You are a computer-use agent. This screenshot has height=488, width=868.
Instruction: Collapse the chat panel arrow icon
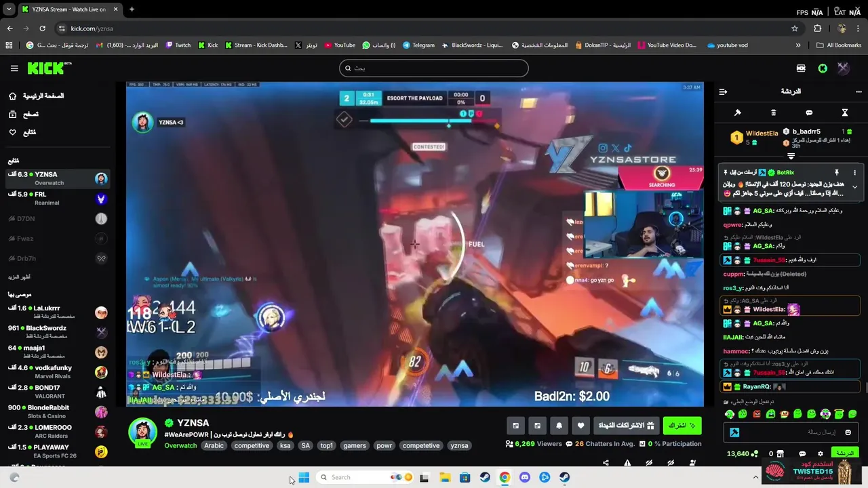click(723, 91)
